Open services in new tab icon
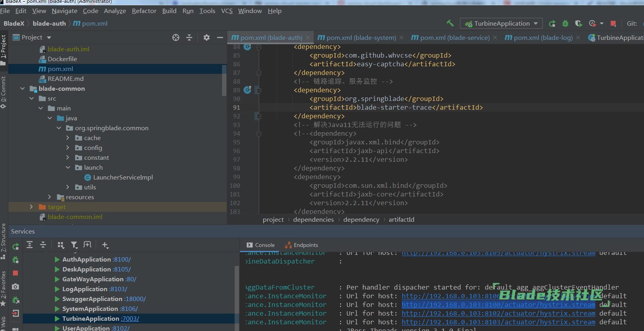Viewport: 644px width, 331px height. point(87,245)
